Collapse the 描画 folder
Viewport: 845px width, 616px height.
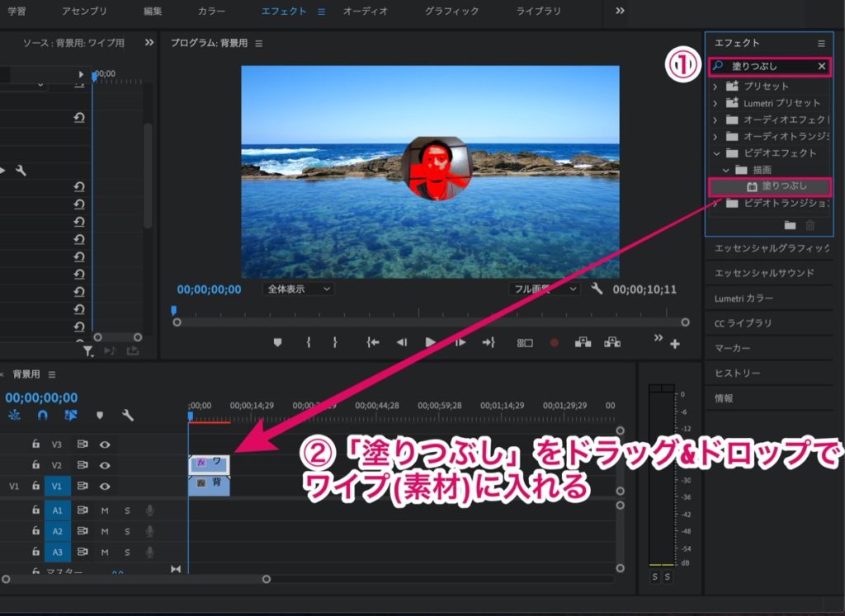pos(726,170)
